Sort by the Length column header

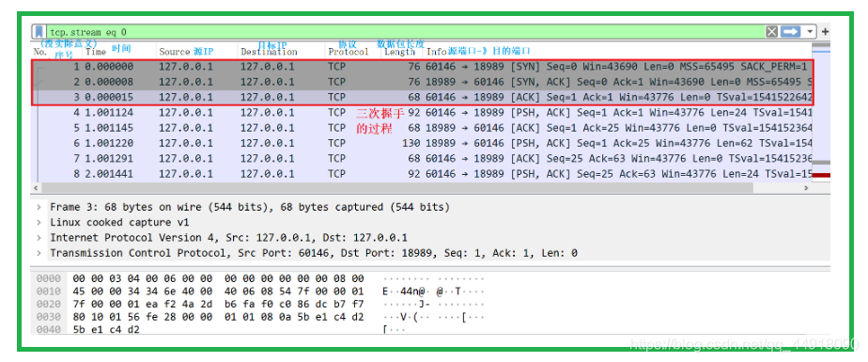click(x=399, y=52)
